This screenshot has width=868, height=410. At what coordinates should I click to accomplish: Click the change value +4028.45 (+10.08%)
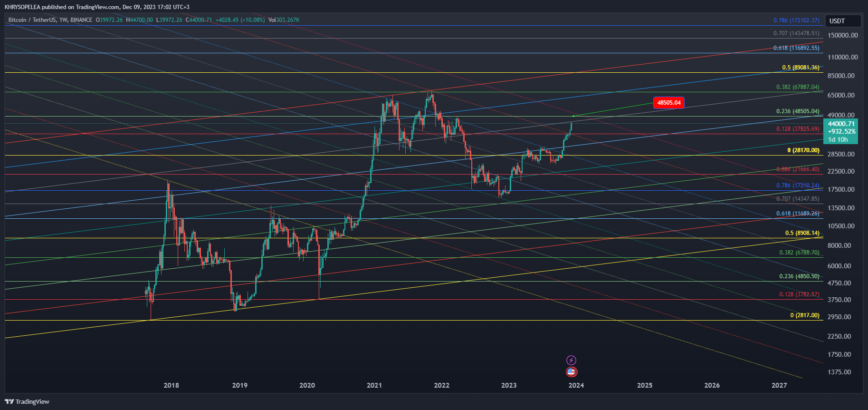(240, 20)
